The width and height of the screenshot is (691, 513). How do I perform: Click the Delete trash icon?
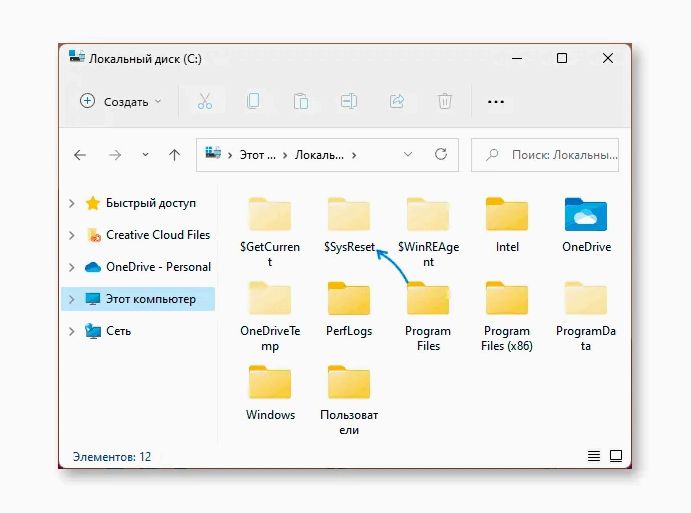pyautogui.click(x=445, y=101)
